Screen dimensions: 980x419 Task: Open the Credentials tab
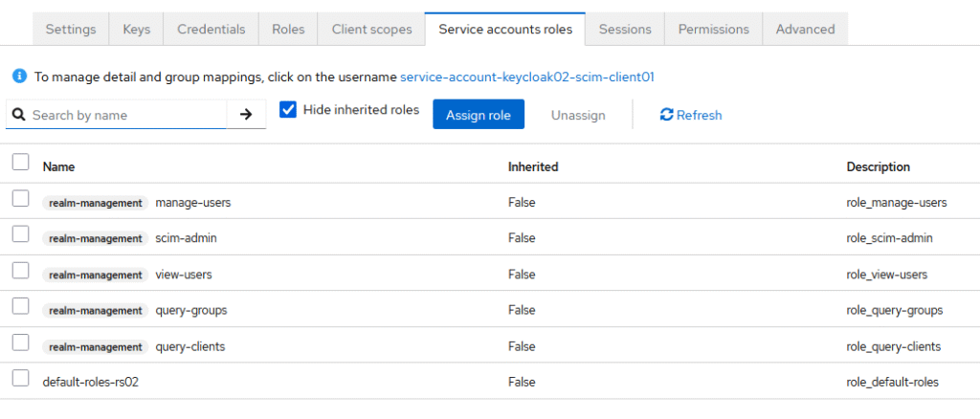click(x=211, y=30)
